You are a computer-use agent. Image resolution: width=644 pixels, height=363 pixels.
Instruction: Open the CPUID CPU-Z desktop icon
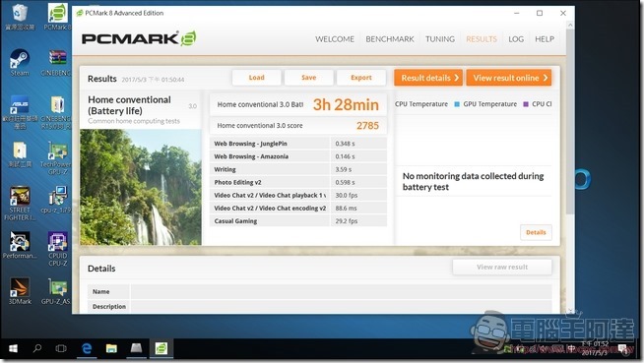[x=57, y=249]
